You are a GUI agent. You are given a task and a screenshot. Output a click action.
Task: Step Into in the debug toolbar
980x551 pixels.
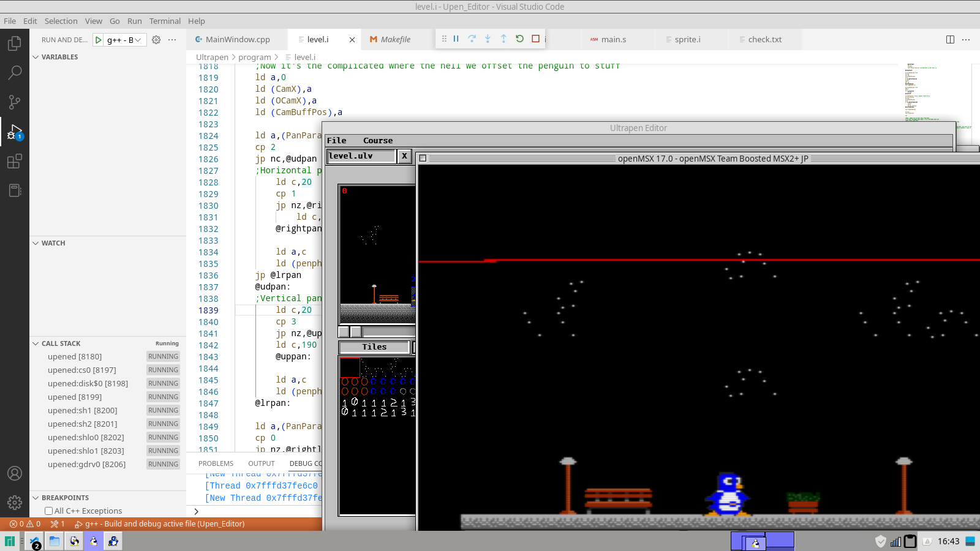point(488,39)
